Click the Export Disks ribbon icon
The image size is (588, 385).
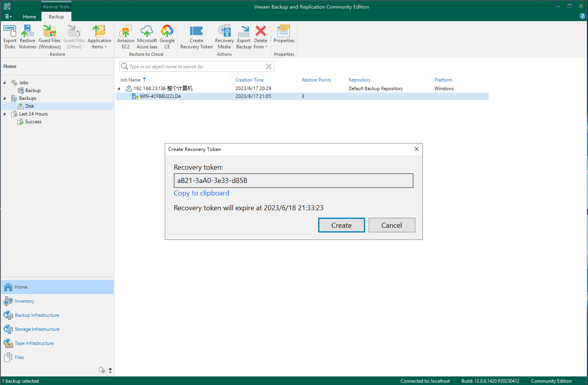click(10, 37)
